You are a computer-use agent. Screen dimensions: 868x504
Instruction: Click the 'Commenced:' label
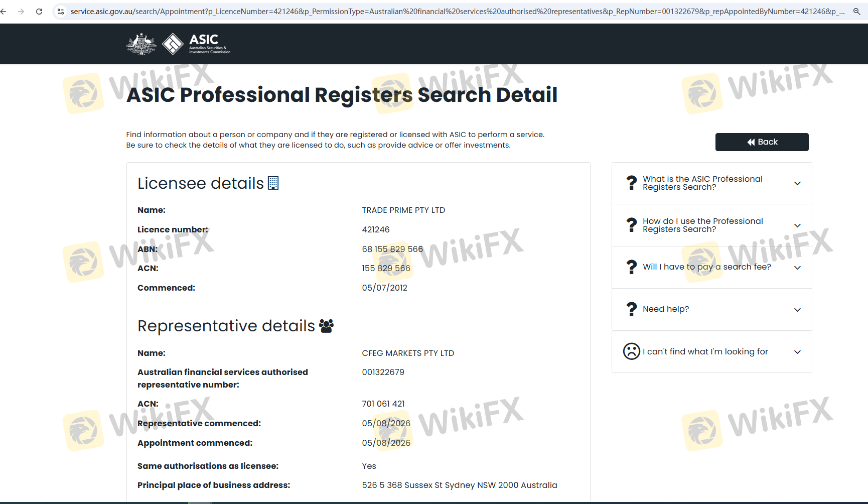point(166,288)
